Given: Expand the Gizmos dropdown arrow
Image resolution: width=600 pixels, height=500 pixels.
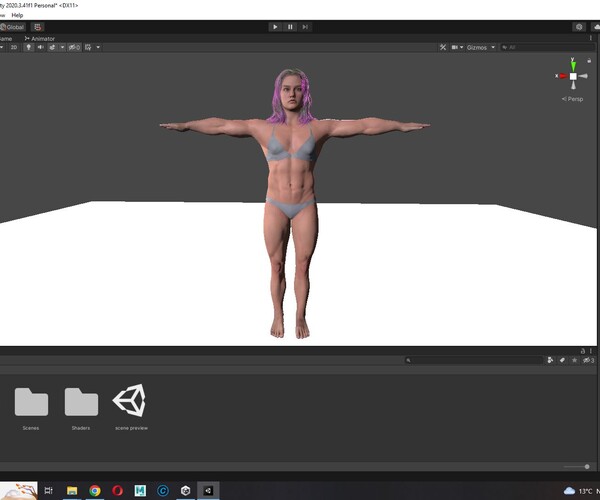Looking at the screenshot, I should pyautogui.click(x=493, y=47).
